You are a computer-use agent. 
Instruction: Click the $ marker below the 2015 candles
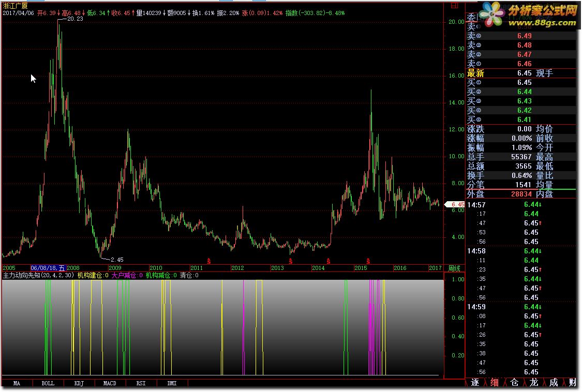(368, 261)
